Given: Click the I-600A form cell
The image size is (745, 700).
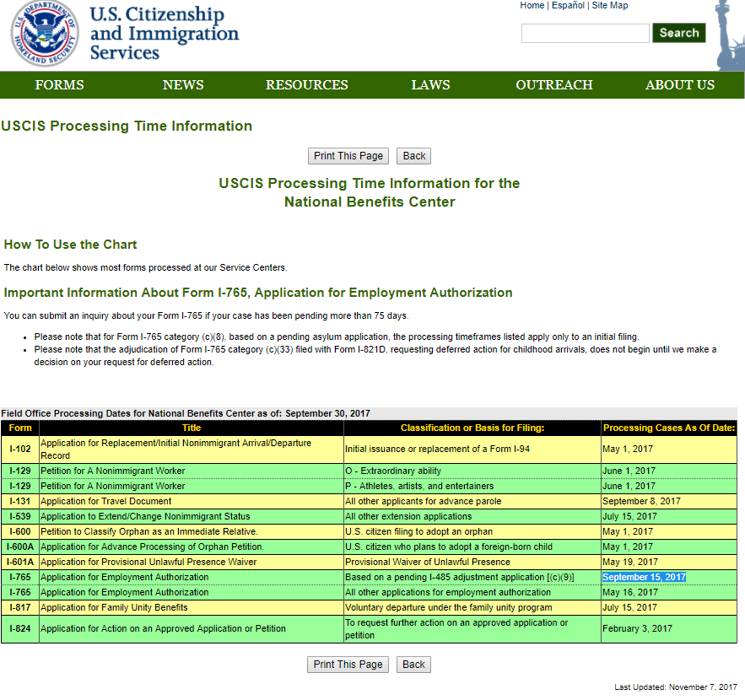Looking at the screenshot, I should coord(20,547).
